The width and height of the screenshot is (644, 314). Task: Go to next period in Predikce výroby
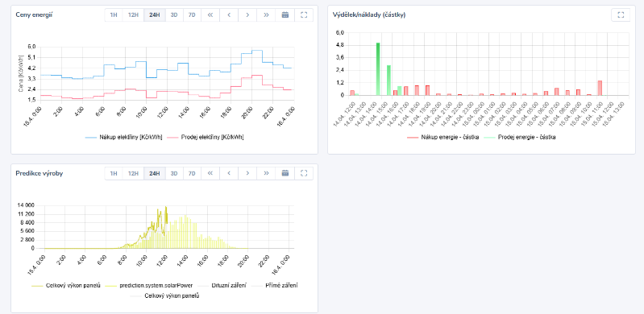pyautogui.click(x=247, y=173)
